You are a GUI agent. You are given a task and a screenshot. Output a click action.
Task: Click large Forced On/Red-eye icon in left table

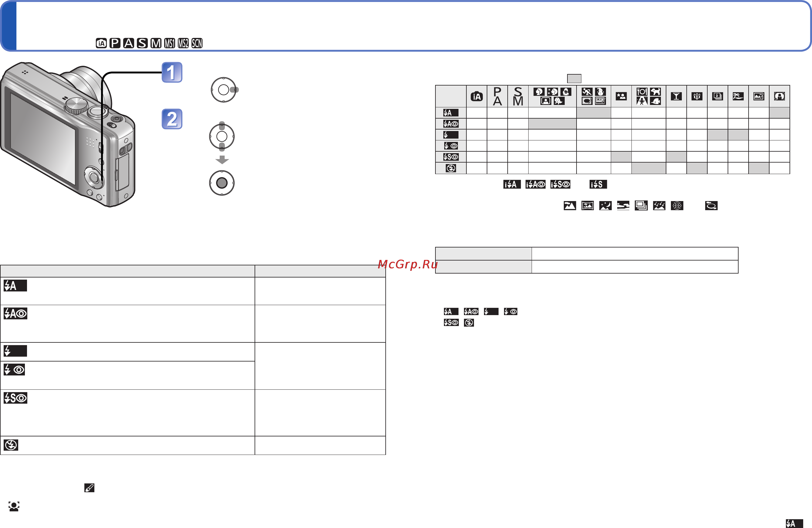tap(14, 370)
